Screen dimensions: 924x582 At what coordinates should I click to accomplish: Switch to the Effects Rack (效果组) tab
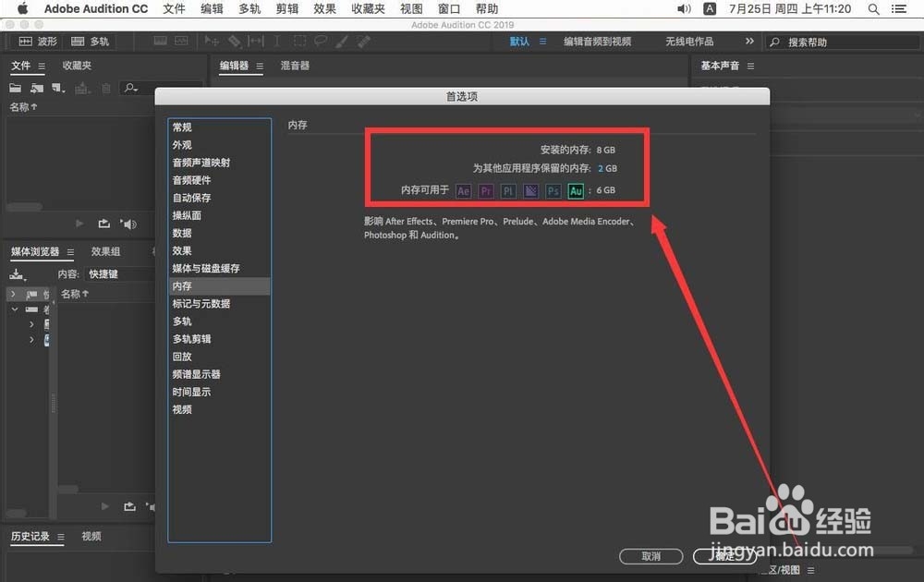coord(105,251)
